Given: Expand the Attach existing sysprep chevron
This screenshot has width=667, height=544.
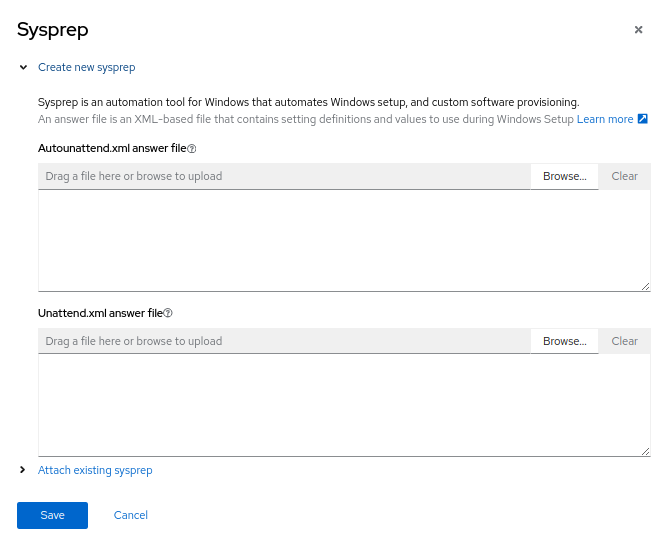Looking at the screenshot, I should coord(23,470).
